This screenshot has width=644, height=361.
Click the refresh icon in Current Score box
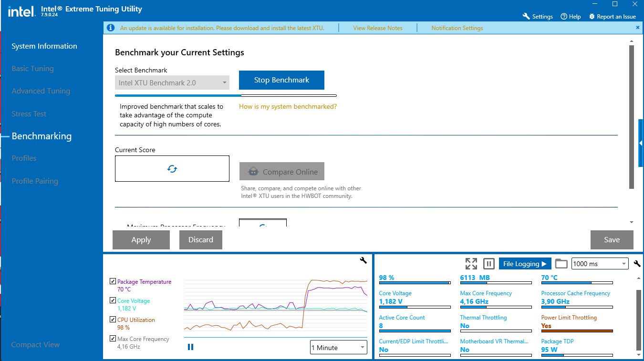[172, 169]
